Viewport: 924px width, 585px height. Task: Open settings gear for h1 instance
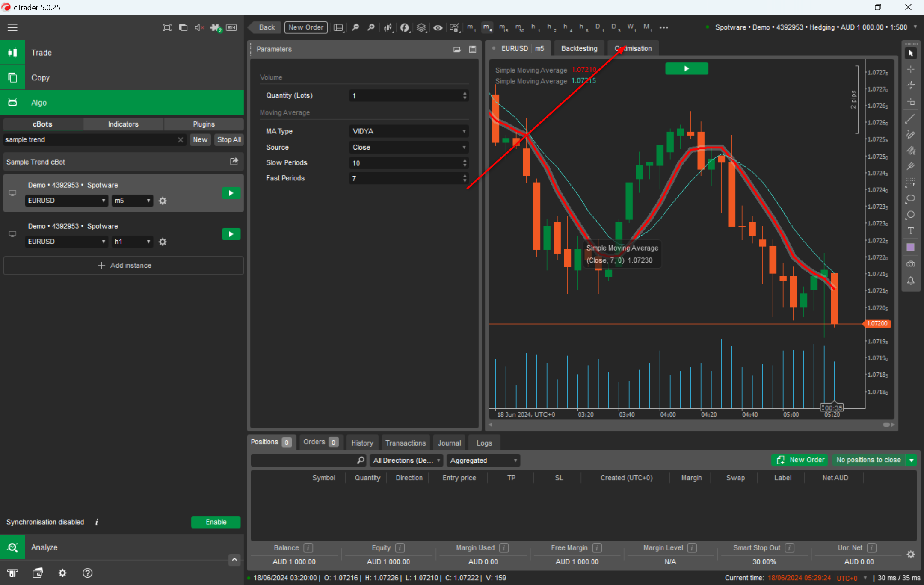coord(163,242)
